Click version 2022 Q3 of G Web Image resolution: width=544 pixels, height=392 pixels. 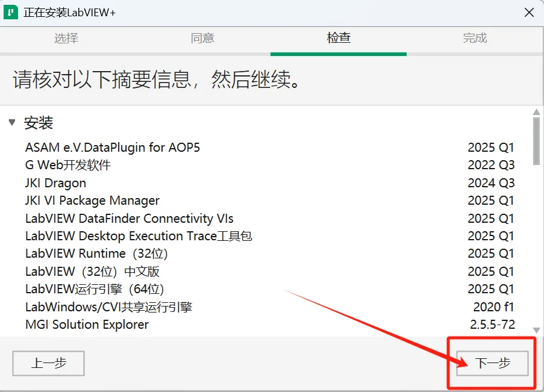[x=491, y=165]
